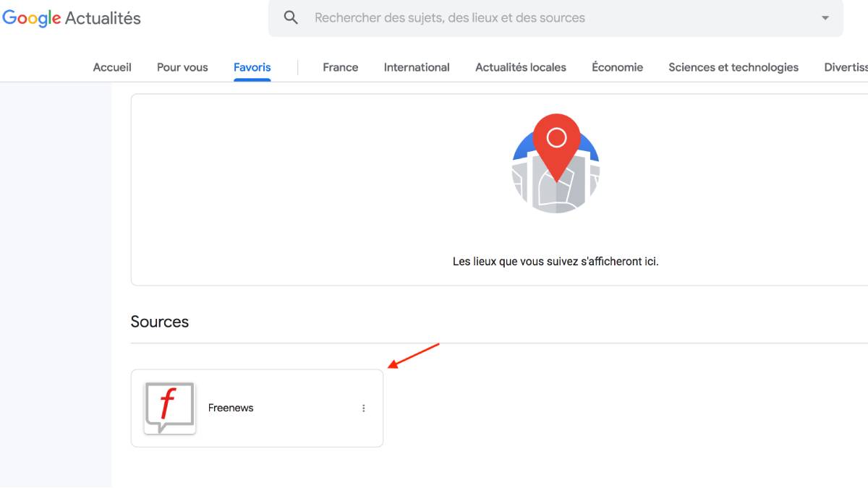868x488 pixels.
Task: Open the Divertissement tab at the bar's edge
Action: click(x=846, y=67)
